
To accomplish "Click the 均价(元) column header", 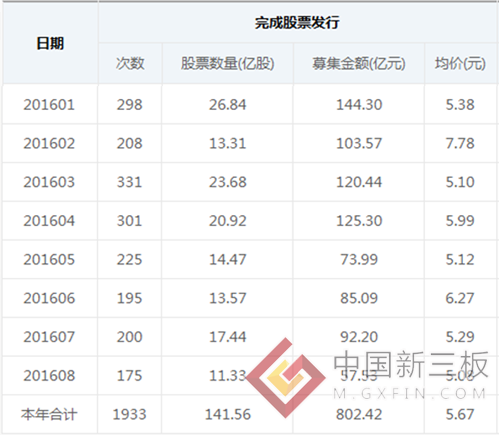I will [460, 63].
